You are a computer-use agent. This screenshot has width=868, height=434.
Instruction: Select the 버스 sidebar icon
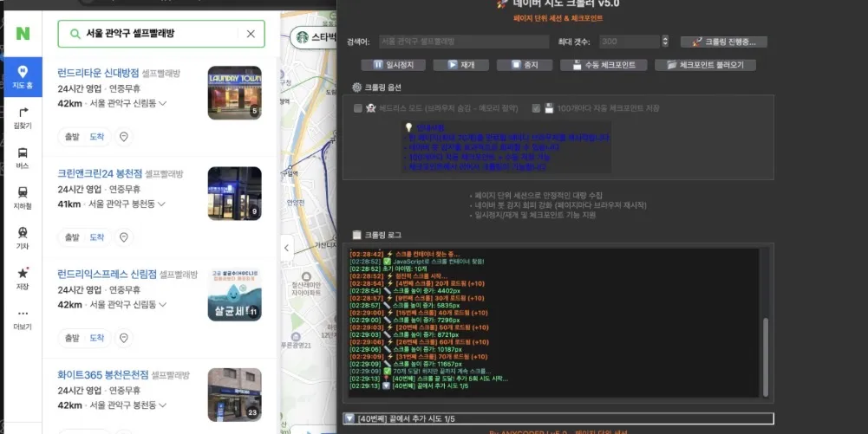pos(23,159)
